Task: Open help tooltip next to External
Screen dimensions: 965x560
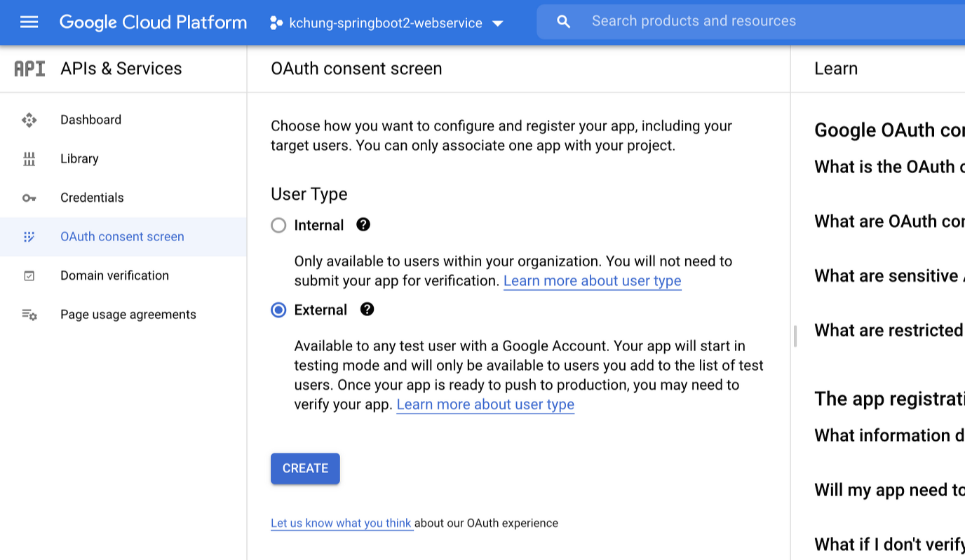Action: click(x=367, y=309)
